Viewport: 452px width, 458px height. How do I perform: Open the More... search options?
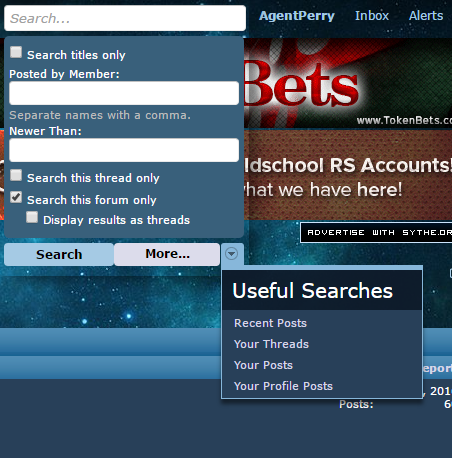167,254
